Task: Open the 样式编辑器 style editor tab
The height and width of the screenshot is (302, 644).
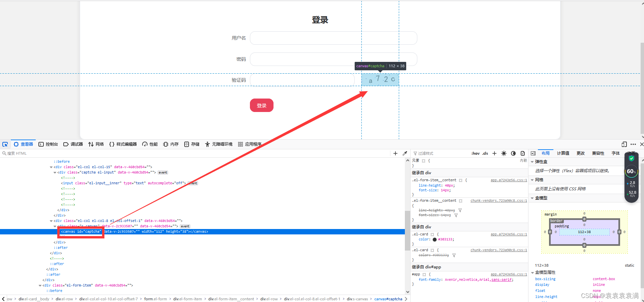Action: pyautogui.click(x=123, y=144)
